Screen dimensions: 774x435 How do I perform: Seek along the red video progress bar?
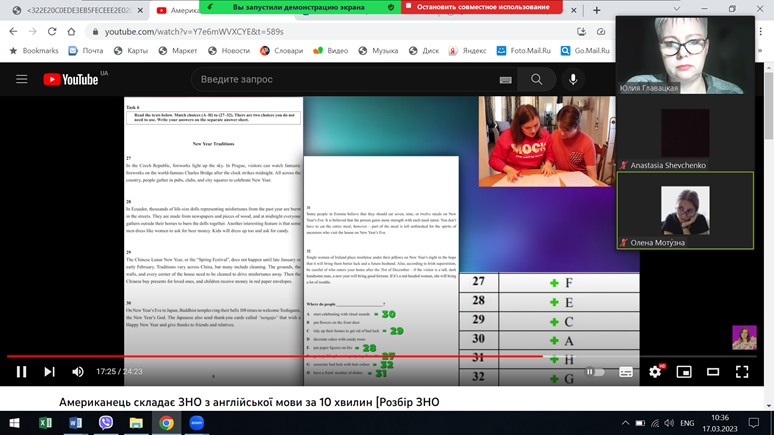point(274,356)
